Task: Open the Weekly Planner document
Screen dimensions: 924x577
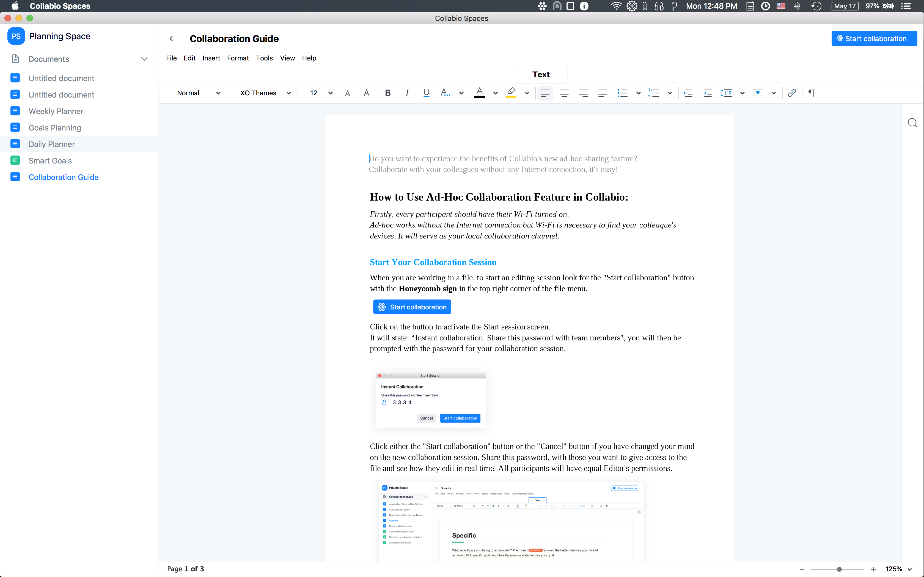Action: [56, 111]
